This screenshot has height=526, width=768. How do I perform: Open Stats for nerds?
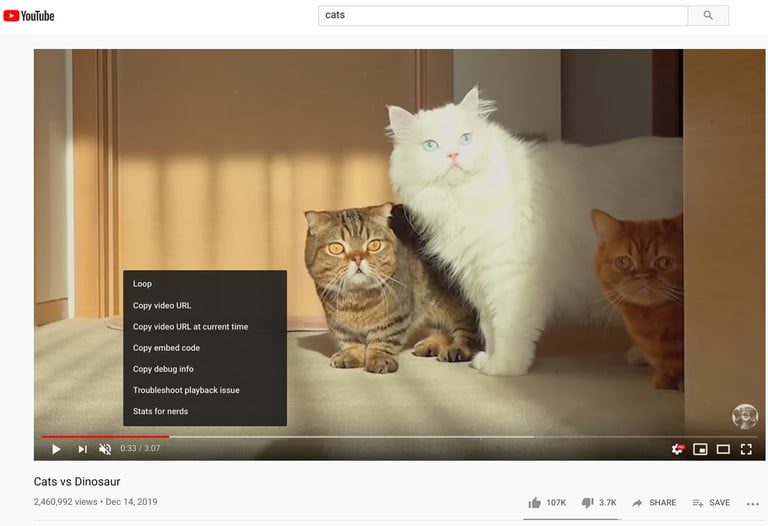click(205, 411)
